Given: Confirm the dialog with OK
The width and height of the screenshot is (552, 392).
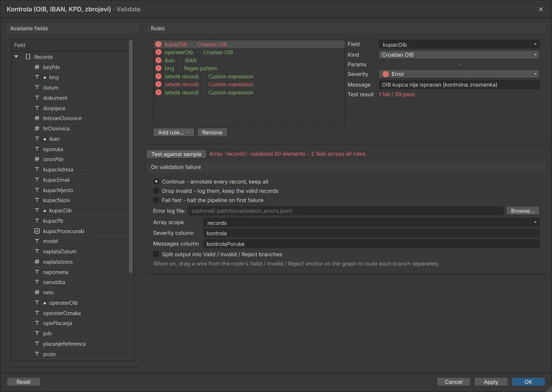Looking at the screenshot, I should point(528,382).
